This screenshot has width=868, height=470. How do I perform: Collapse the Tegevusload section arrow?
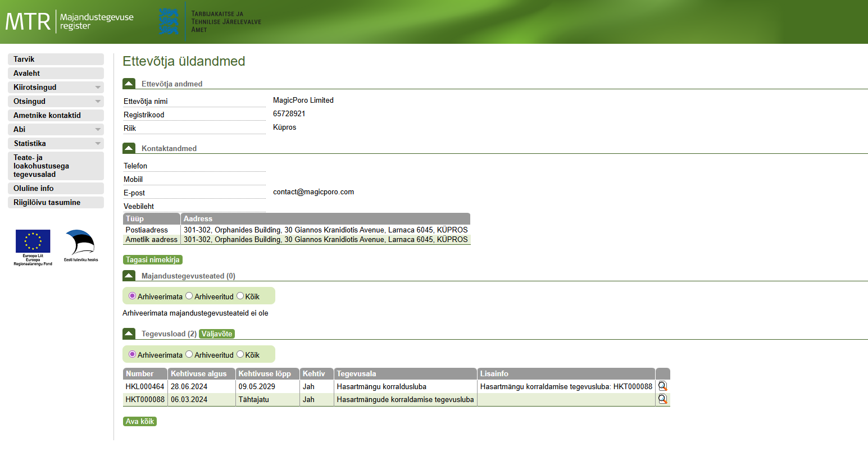click(129, 334)
